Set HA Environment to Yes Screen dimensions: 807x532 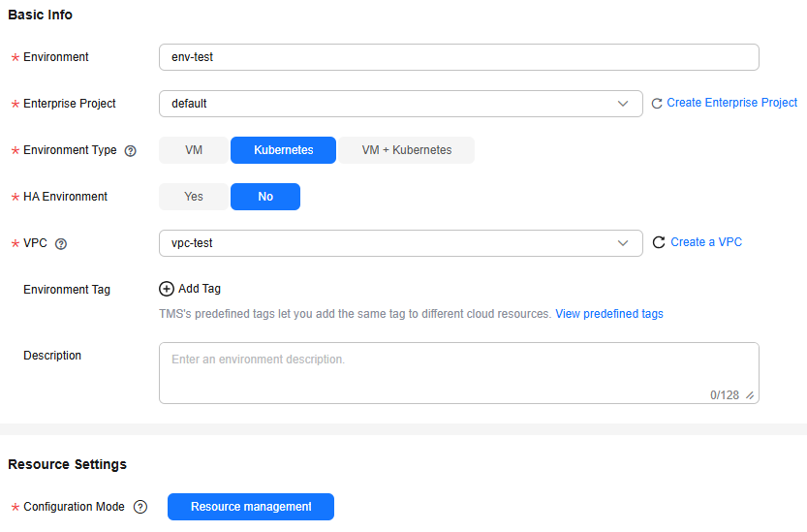194,196
